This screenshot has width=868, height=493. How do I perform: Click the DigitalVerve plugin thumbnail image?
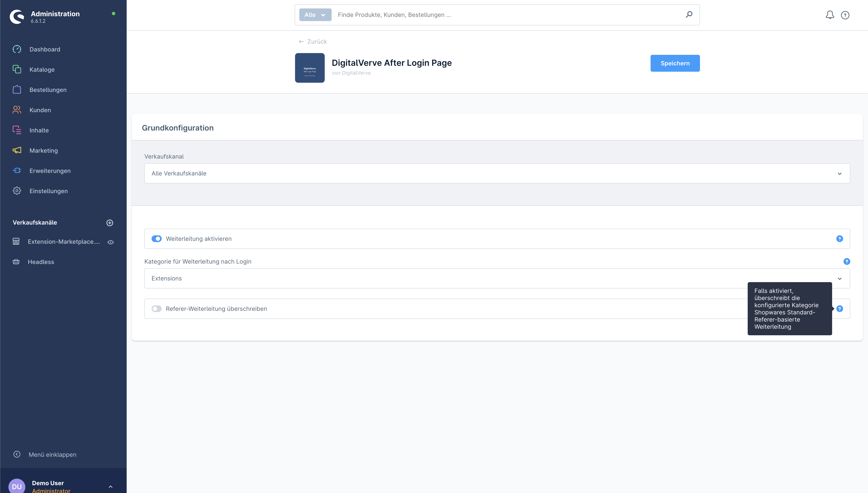click(x=309, y=68)
